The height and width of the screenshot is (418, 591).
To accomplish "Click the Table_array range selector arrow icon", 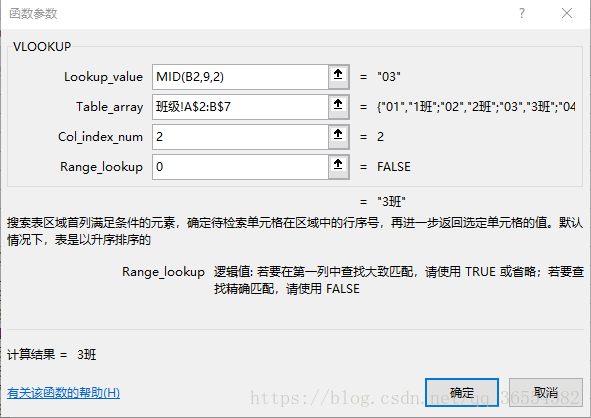I will click(338, 107).
